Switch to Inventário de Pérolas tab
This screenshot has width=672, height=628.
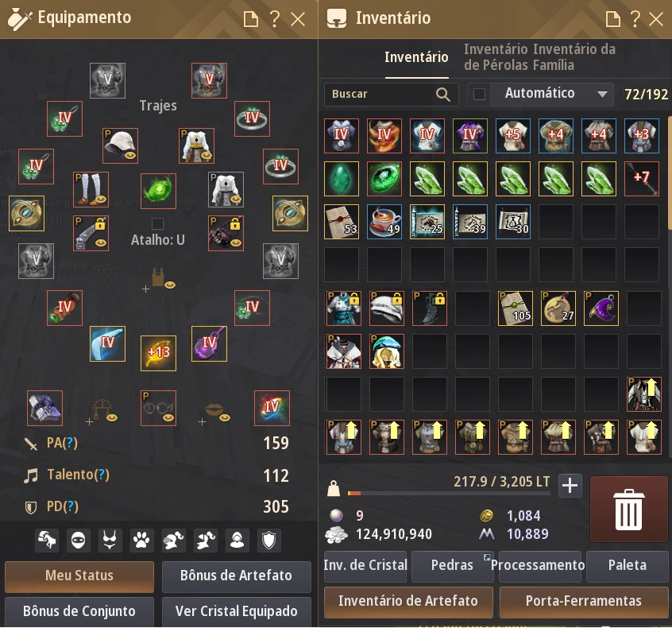pos(496,57)
